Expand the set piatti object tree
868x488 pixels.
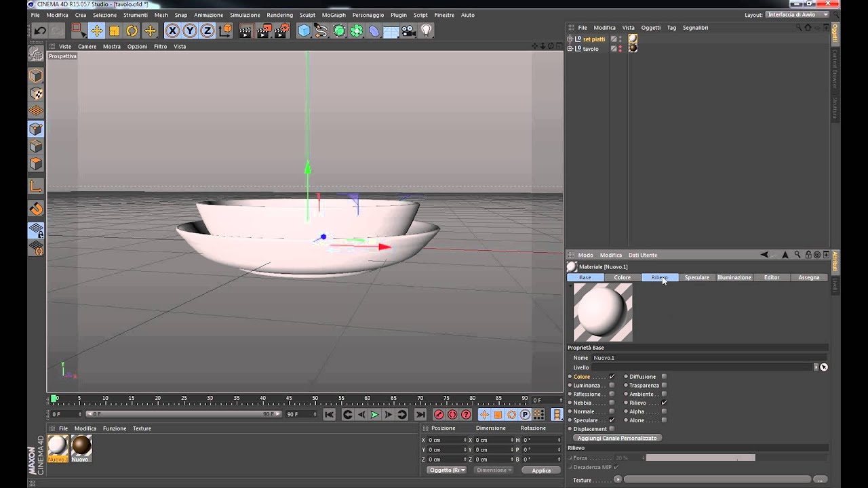pos(570,39)
